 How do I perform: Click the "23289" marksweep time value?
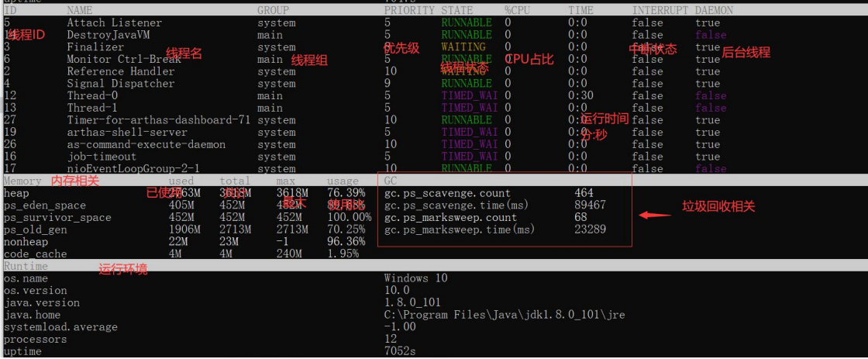click(590, 230)
